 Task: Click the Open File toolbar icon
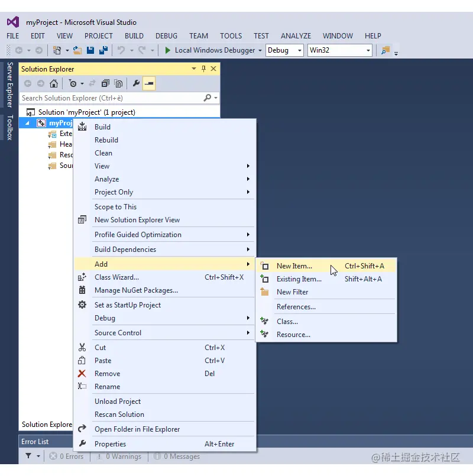[77, 50]
